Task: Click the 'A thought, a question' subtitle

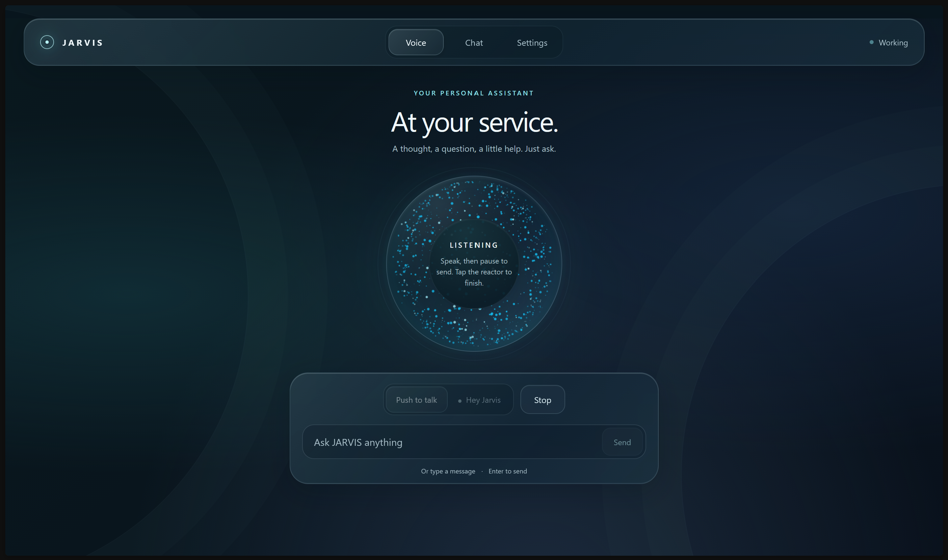Action: coord(474,149)
